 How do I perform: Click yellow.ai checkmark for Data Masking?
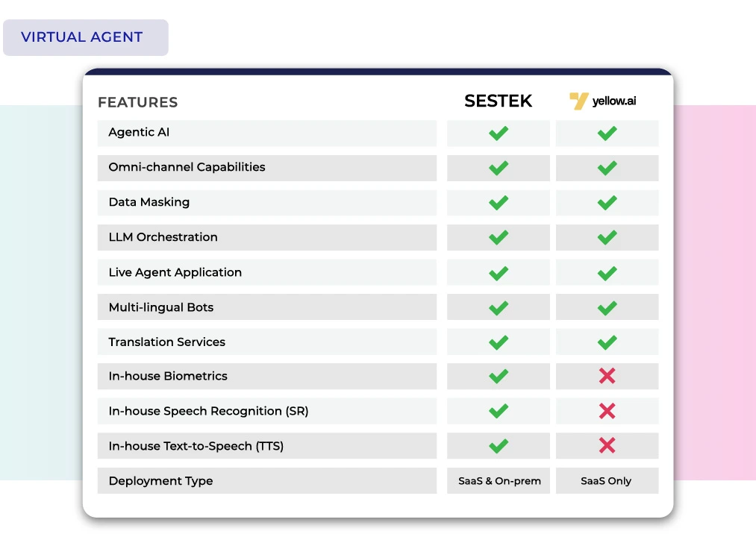607,202
